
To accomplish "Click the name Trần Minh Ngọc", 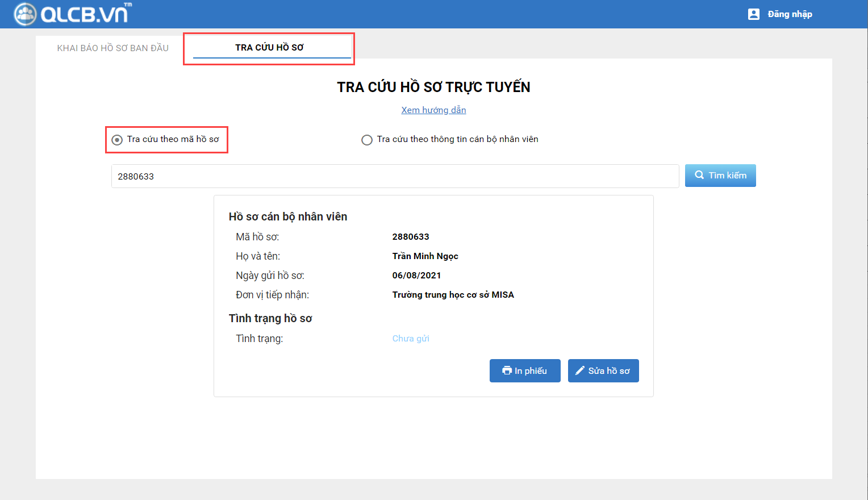I will (425, 256).
